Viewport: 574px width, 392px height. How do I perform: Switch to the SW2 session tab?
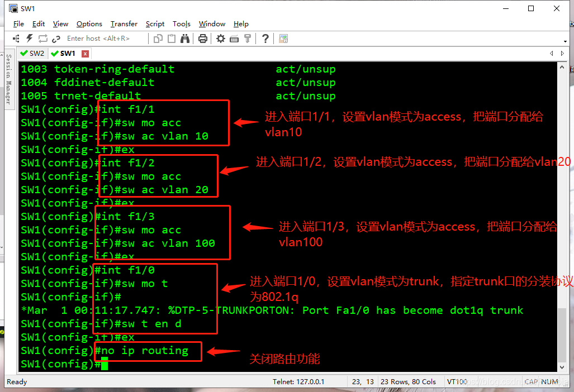point(33,54)
